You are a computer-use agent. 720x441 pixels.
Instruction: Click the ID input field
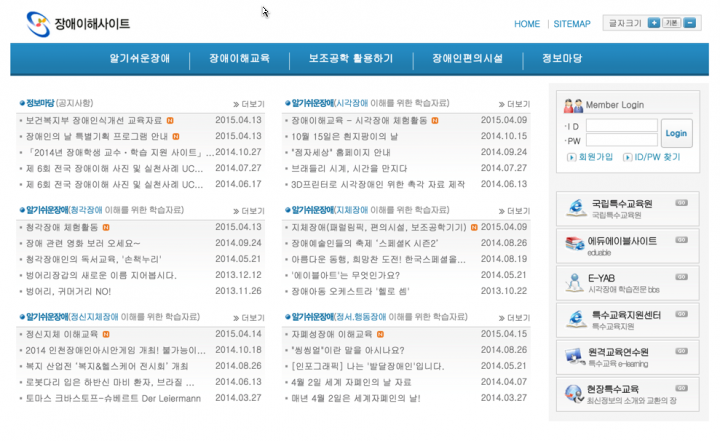pyautogui.click(x=622, y=125)
